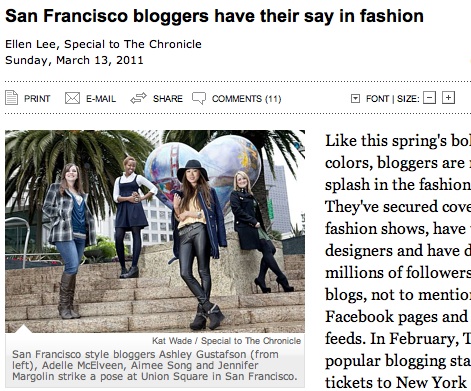This screenshot has width=471, height=391.
Task: Click the e-mail envelope icon
Action: [x=72, y=98]
